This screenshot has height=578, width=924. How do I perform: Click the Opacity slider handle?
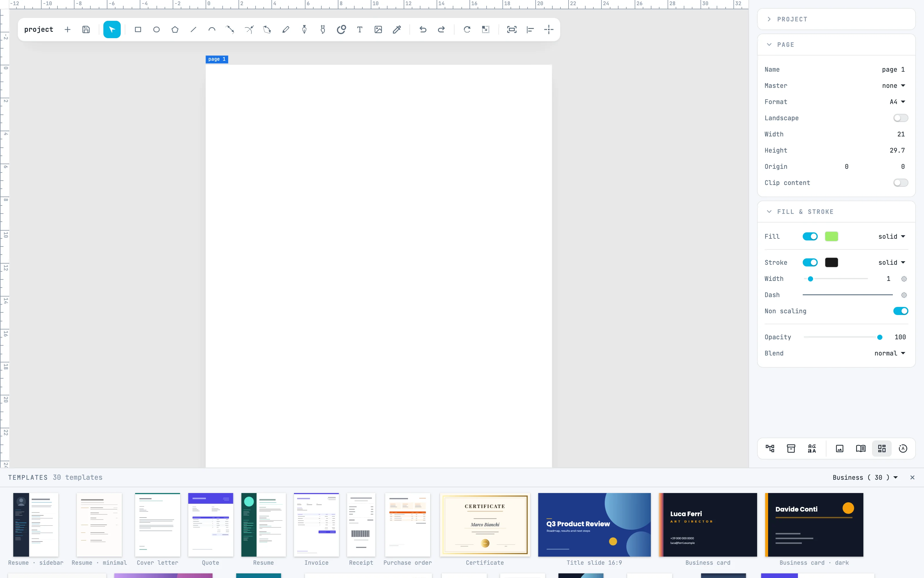point(880,337)
